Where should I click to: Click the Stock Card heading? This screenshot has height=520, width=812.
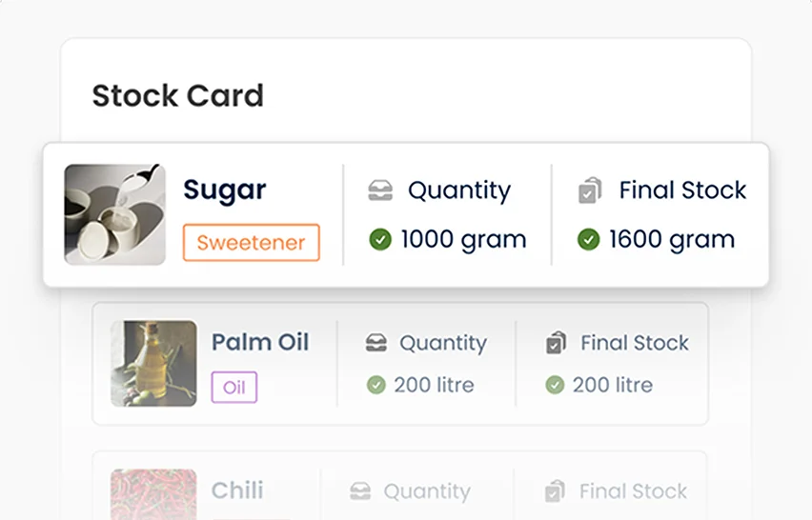click(x=178, y=96)
